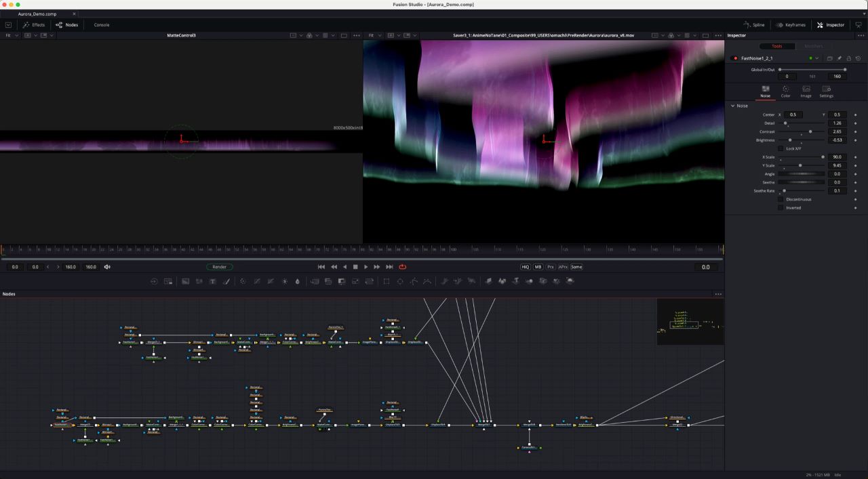Viewport: 868px width, 479px height.
Task: Open the Spline editor panel
Action: click(x=754, y=25)
